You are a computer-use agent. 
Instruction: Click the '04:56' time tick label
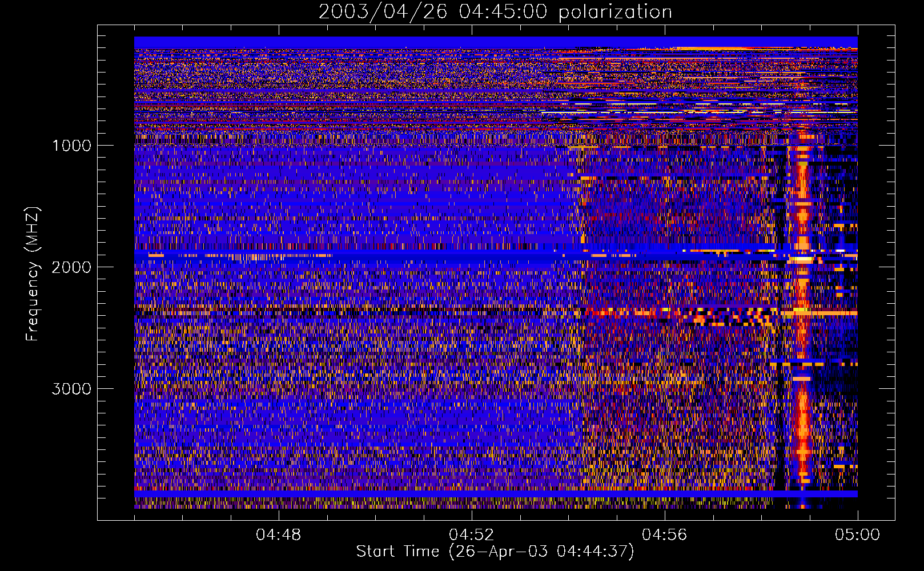pyautogui.click(x=665, y=535)
